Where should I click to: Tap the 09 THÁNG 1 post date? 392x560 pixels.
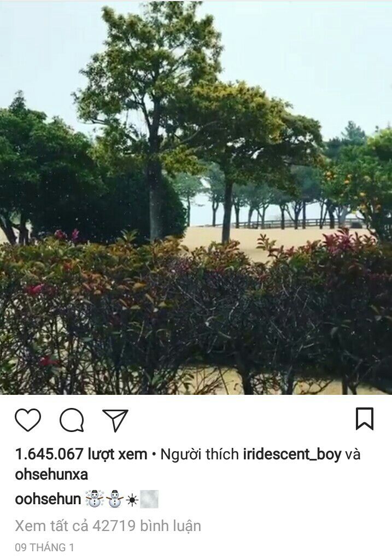click(x=44, y=547)
